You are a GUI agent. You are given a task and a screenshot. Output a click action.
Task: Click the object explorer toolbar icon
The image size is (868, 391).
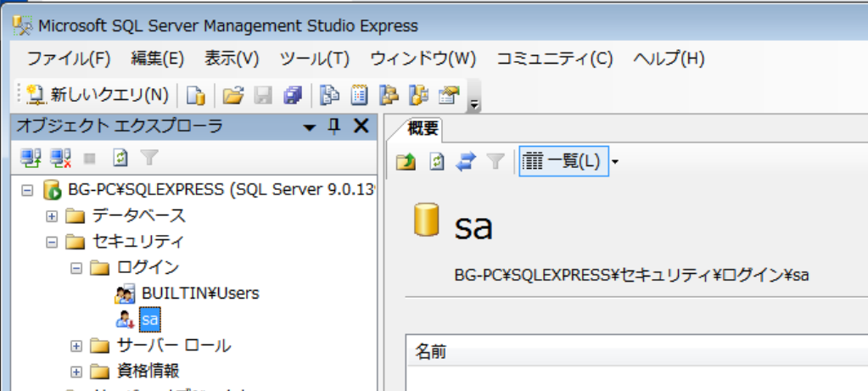(x=389, y=95)
